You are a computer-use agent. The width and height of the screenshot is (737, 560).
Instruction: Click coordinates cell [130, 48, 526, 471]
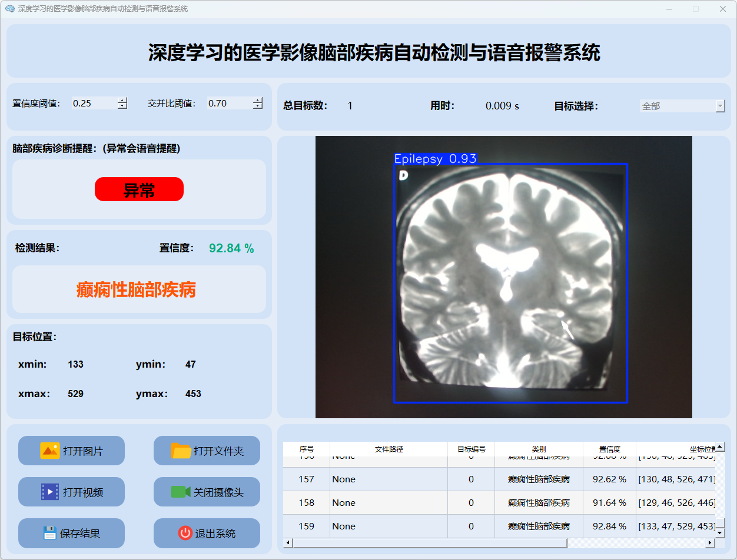pyautogui.click(x=676, y=479)
